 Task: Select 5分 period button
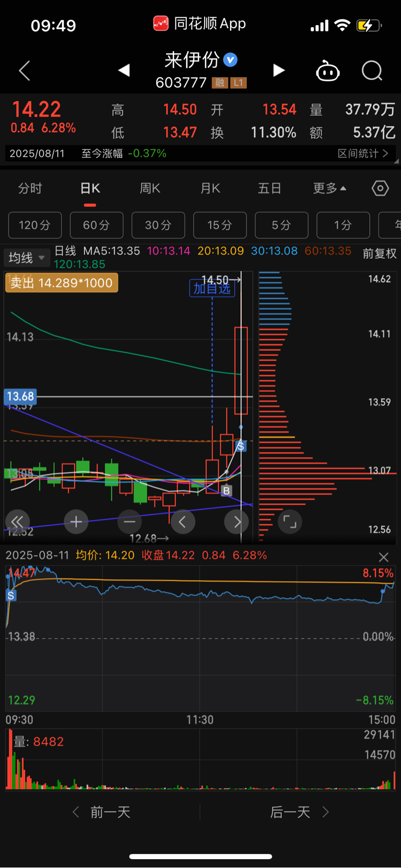point(281,225)
